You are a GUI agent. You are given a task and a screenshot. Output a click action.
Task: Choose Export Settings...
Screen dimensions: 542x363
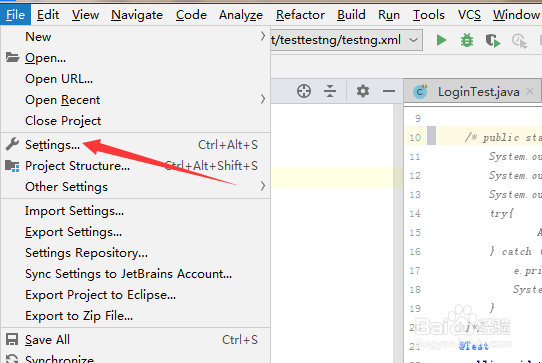(x=136, y=232)
